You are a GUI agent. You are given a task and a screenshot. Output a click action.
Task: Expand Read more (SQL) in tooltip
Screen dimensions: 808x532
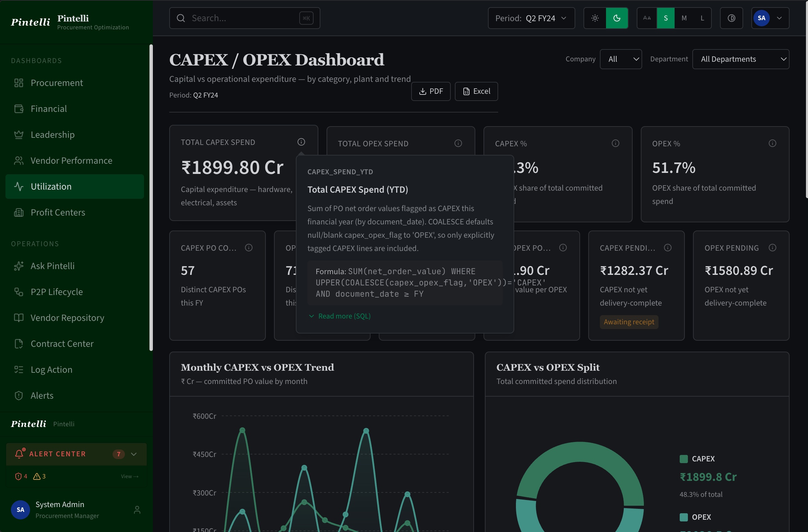(340, 316)
